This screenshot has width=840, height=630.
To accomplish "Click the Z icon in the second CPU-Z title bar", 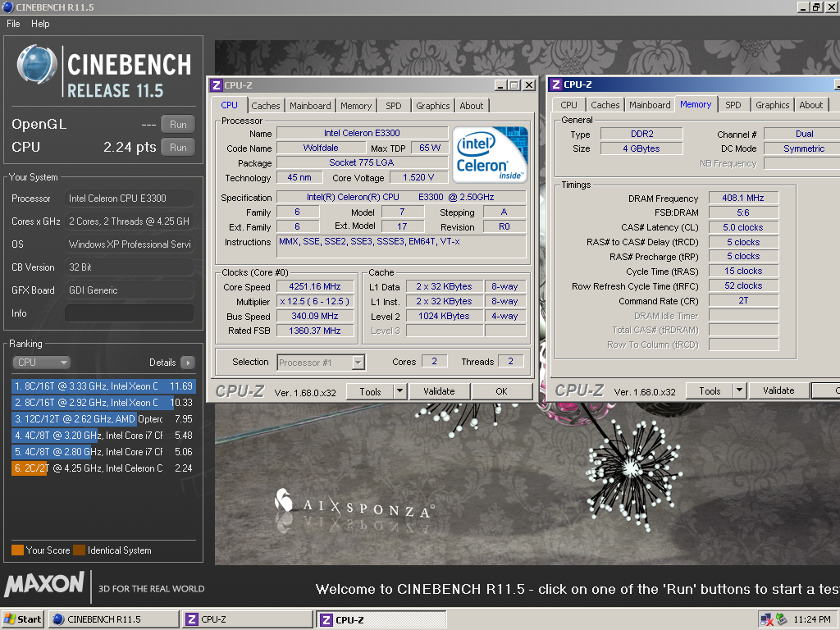I will click(556, 84).
